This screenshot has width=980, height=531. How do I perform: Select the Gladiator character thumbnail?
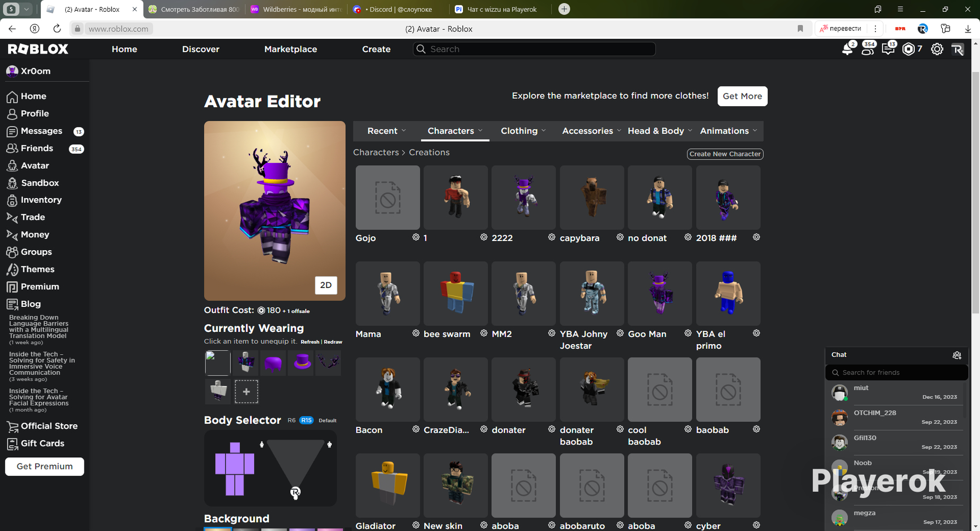[388, 485]
